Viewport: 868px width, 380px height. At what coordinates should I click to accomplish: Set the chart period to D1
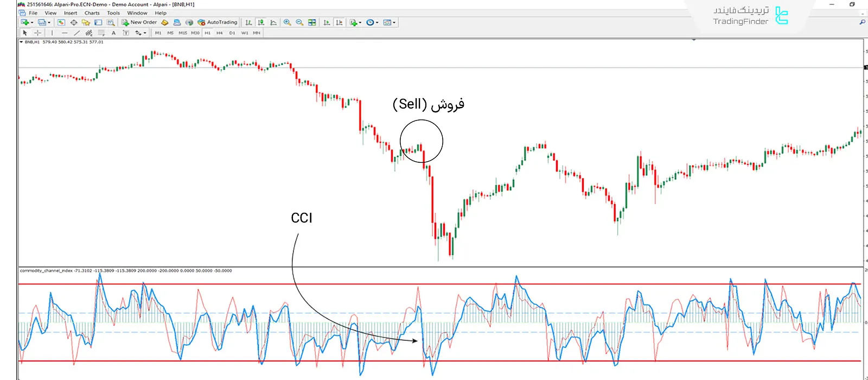pyautogui.click(x=232, y=33)
